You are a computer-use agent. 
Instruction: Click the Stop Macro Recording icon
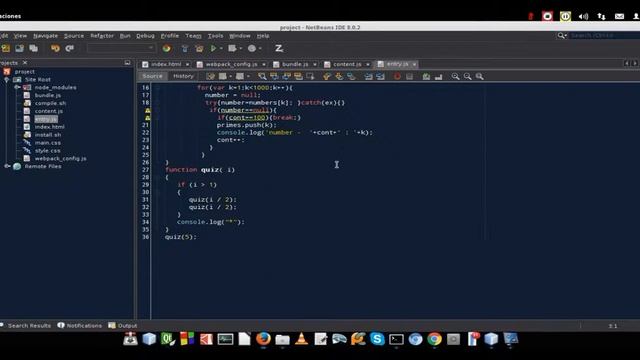[x=409, y=76]
